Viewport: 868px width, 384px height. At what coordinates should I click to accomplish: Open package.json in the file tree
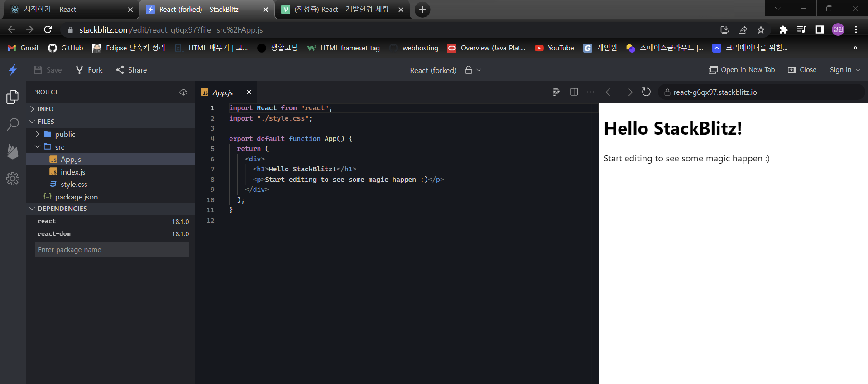tap(110, 197)
